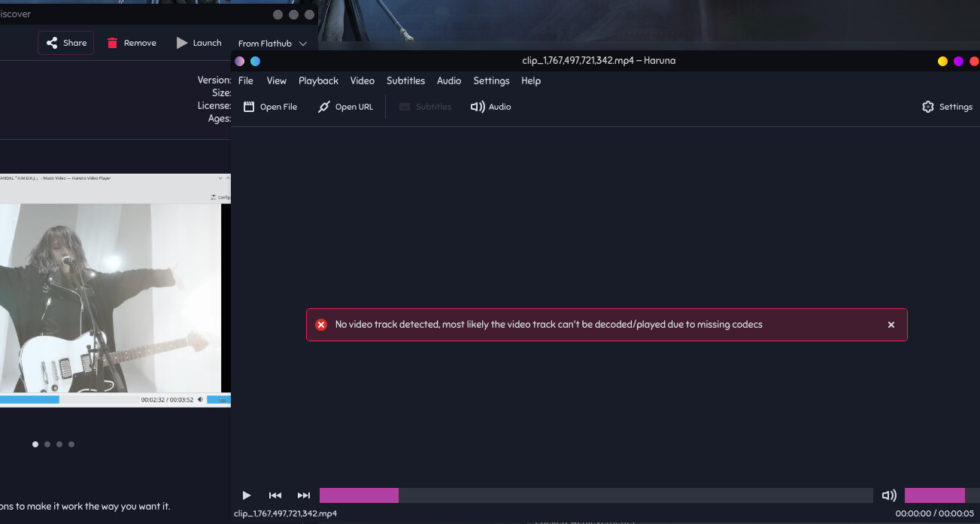Select the second screenshot carousel dot
This screenshot has width=980, height=524.
pos(47,444)
